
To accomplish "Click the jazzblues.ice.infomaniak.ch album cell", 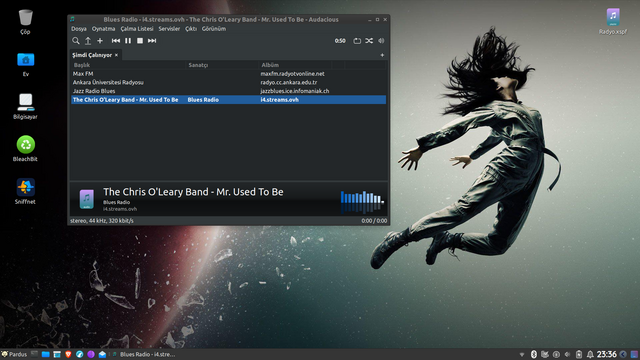I will pyautogui.click(x=295, y=91).
